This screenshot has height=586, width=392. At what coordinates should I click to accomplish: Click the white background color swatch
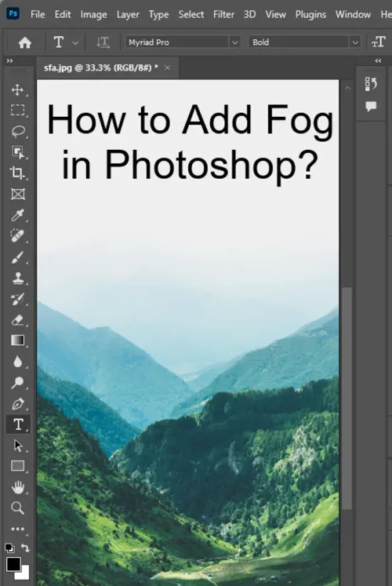pyautogui.click(x=24, y=574)
